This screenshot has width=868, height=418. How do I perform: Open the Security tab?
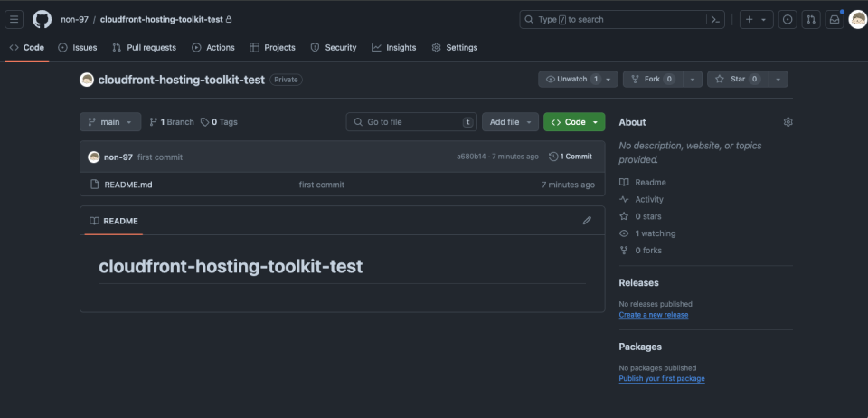[334, 48]
